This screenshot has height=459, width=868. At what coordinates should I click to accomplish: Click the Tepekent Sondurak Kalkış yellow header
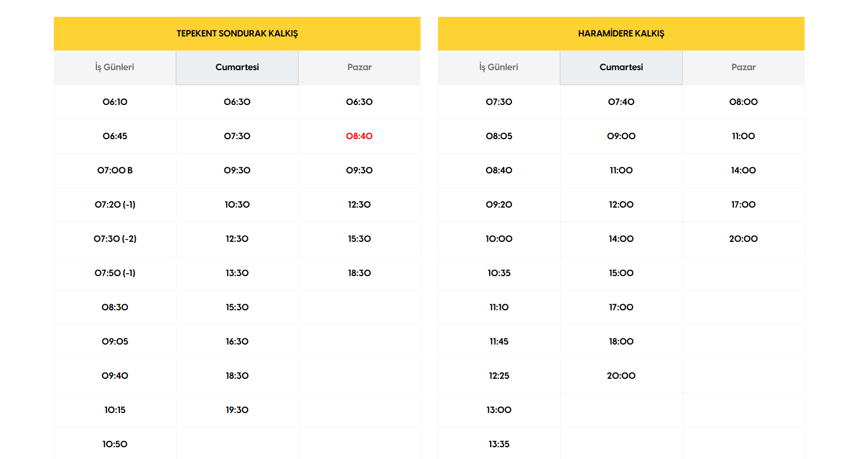[x=237, y=34]
